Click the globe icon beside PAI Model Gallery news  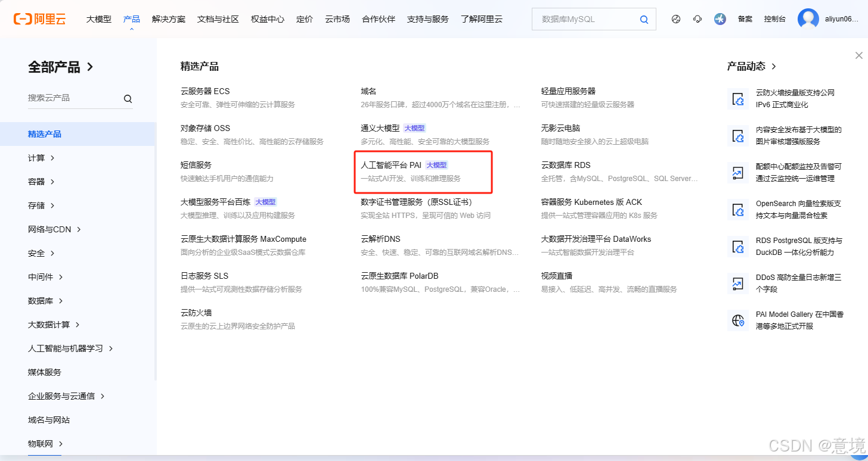738,320
